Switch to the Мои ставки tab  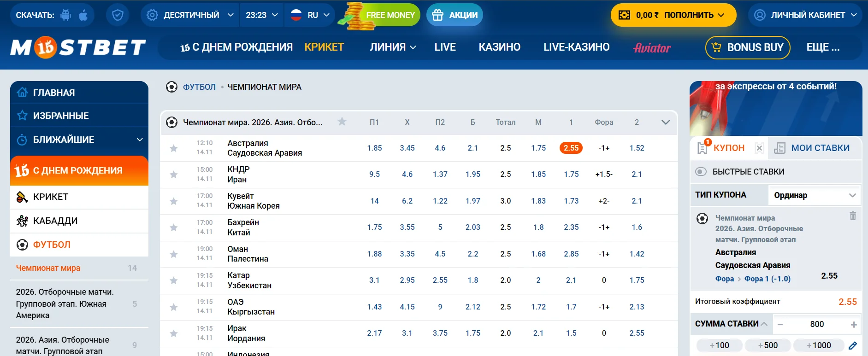[x=814, y=148]
